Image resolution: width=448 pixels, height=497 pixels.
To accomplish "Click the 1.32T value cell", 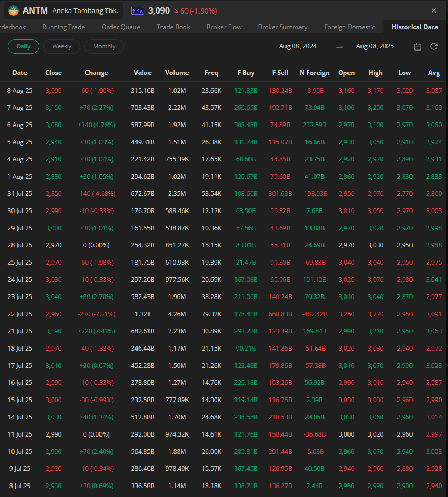I will coord(143,314).
